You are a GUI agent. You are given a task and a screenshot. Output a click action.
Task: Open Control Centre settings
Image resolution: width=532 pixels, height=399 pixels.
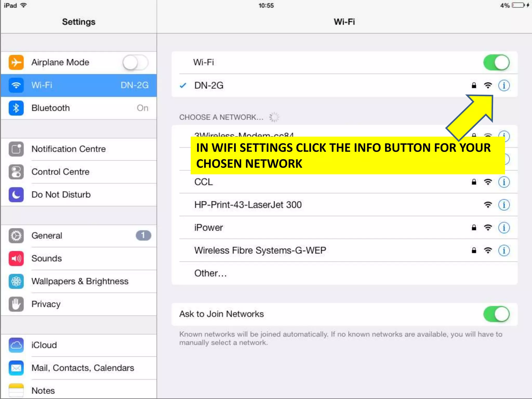coord(79,172)
